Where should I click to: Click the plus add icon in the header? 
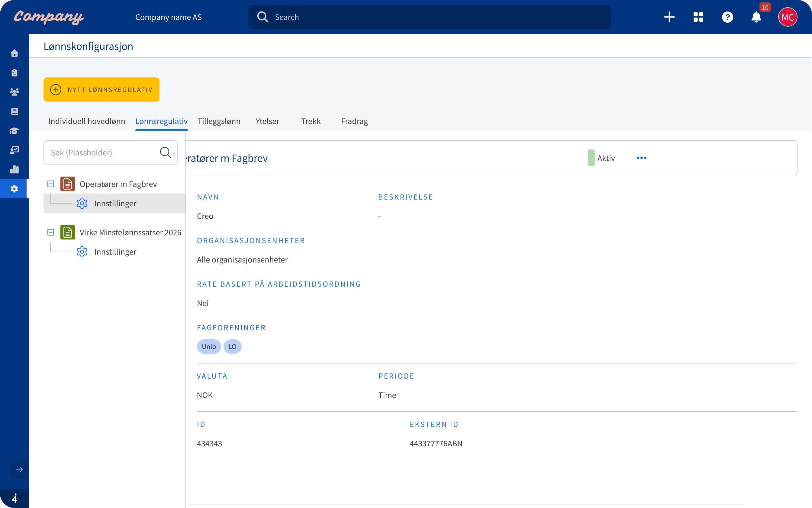point(669,17)
